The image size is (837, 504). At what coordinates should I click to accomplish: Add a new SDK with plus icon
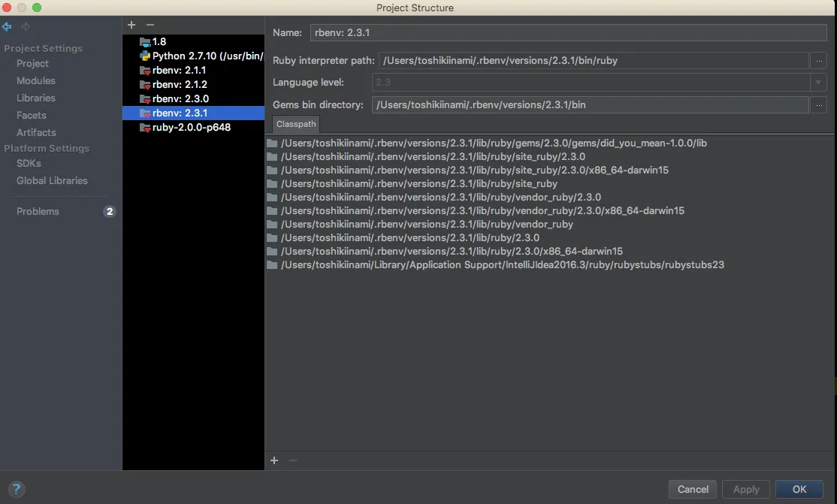[x=131, y=25]
